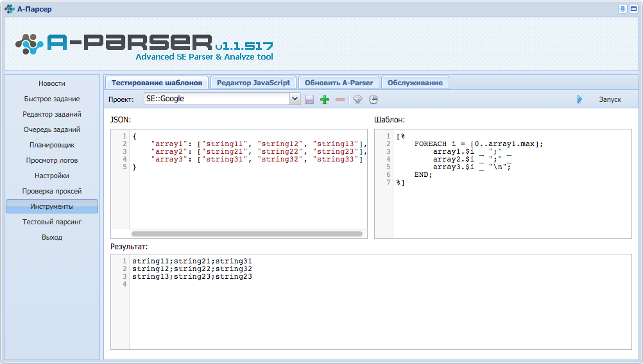Click the version text v1.1.517
The height and width of the screenshot is (364, 643).
244,46
